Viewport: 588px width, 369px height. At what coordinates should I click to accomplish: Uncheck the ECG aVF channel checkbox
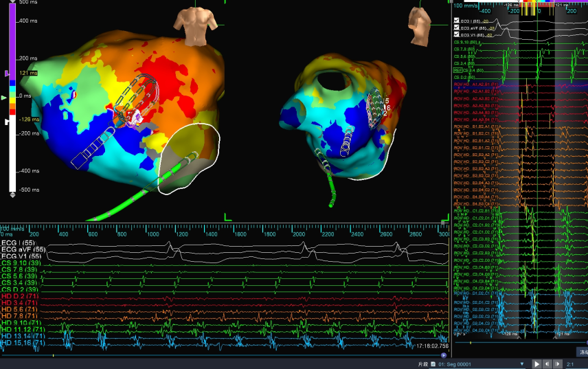[456, 27]
